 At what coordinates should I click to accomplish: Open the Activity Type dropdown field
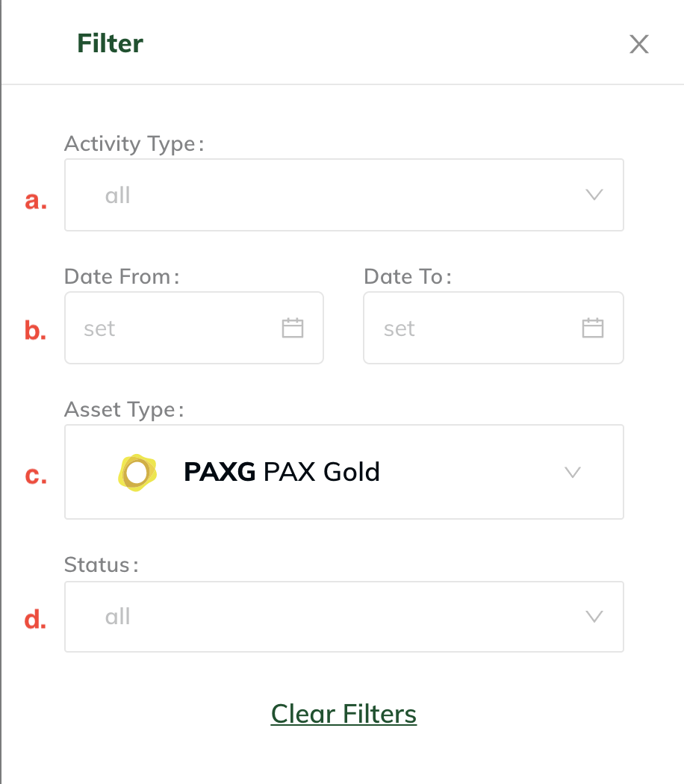(x=344, y=195)
